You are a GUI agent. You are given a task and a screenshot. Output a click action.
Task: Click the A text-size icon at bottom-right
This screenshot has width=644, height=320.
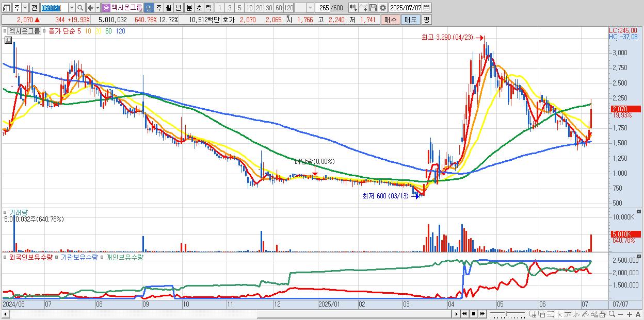[x=638, y=314]
